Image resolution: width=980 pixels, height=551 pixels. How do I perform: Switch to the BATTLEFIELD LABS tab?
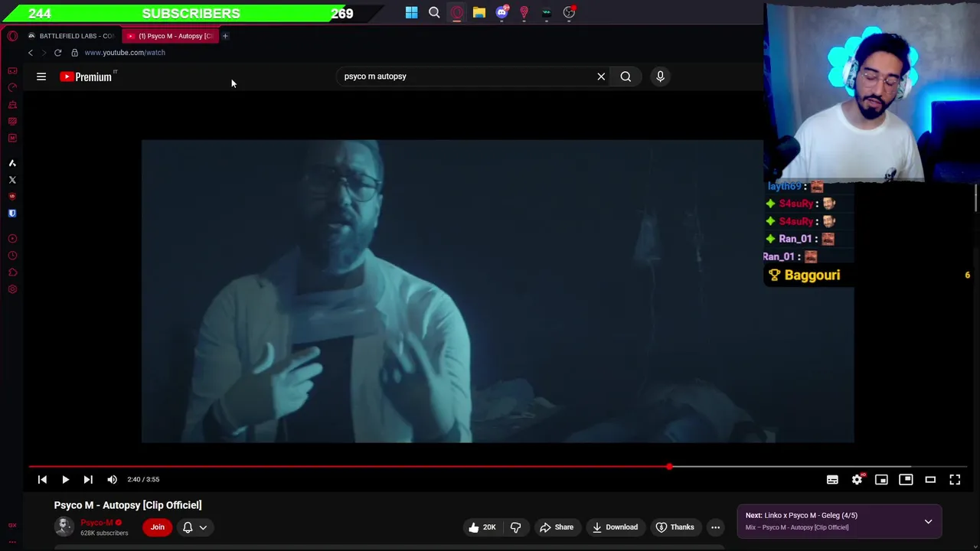tap(71, 36)
